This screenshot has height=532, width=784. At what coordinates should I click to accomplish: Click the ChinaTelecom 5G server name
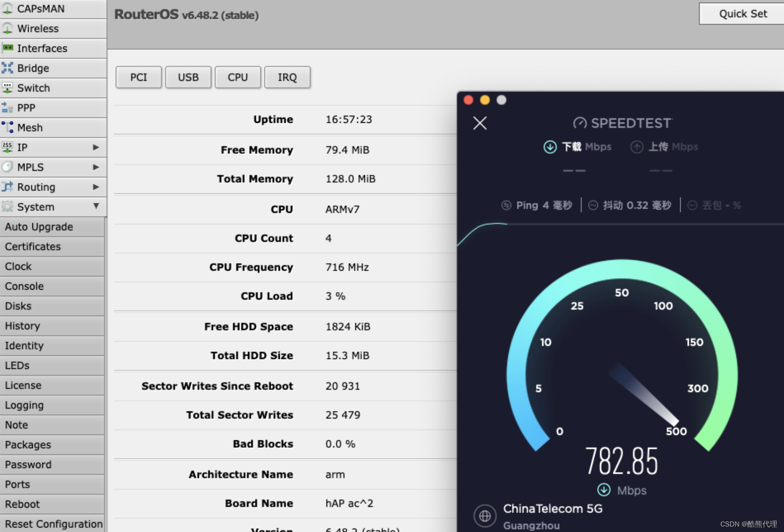[x=553, y=509]
